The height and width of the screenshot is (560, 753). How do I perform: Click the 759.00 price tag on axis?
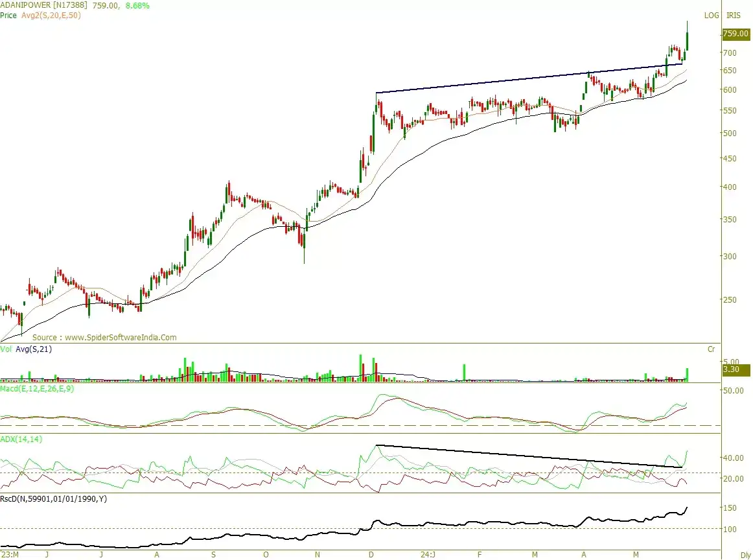(736, 34)
